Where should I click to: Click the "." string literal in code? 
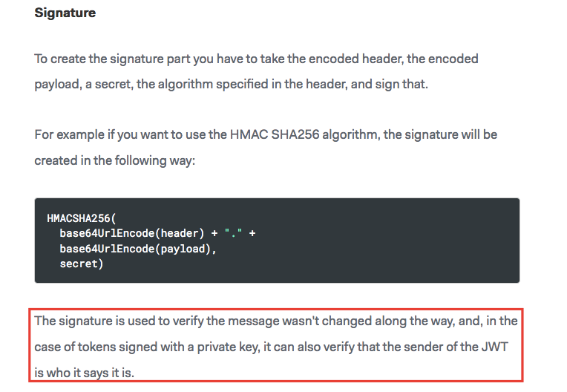click(235, 233)
